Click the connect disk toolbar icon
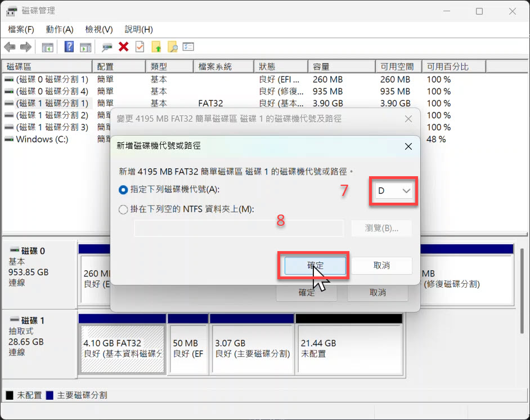530x420 pixels. [107, 47]
